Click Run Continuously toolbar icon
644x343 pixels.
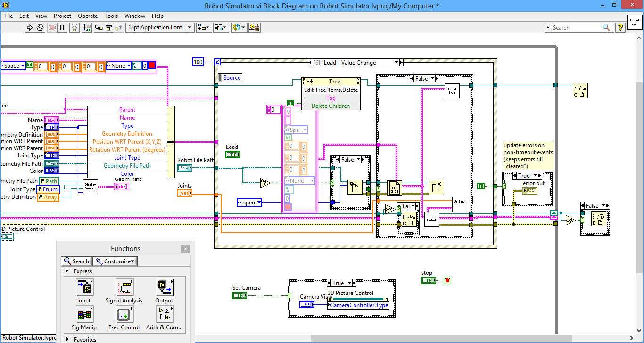pos(40,27)
